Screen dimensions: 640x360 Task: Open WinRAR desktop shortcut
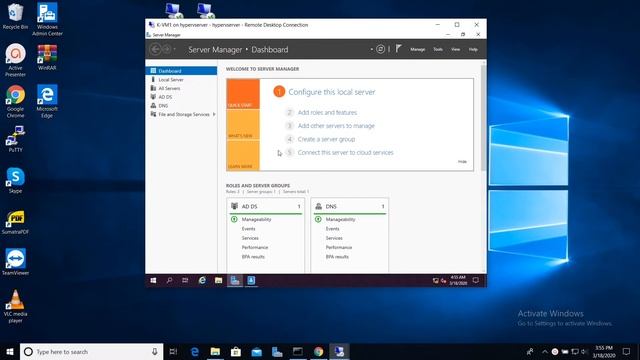point(47,58)
